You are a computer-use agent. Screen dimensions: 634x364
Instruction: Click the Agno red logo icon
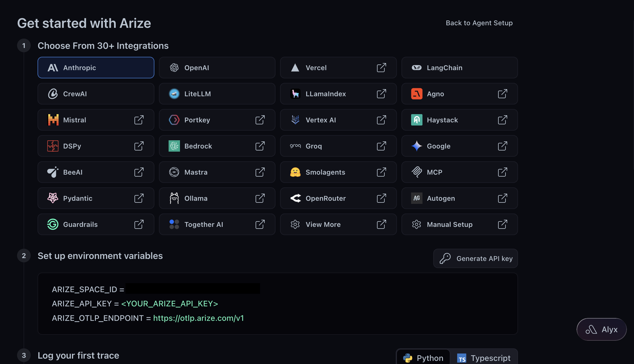[417, 94]
